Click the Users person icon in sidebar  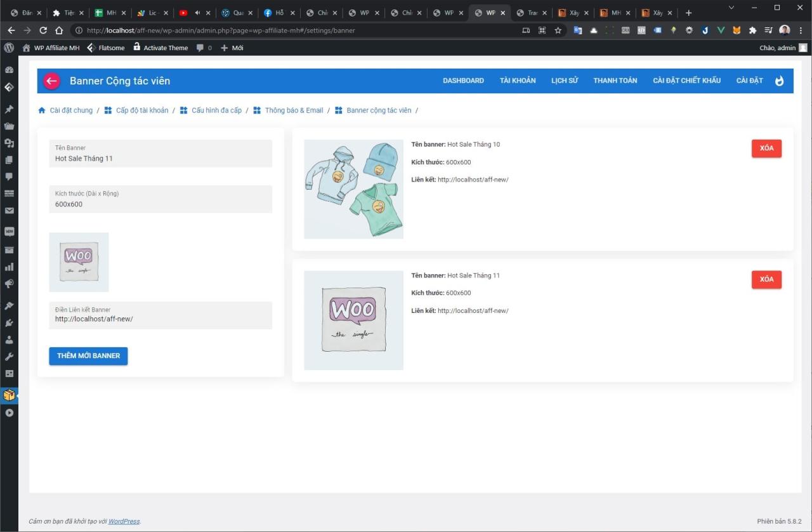click(9, 339)
